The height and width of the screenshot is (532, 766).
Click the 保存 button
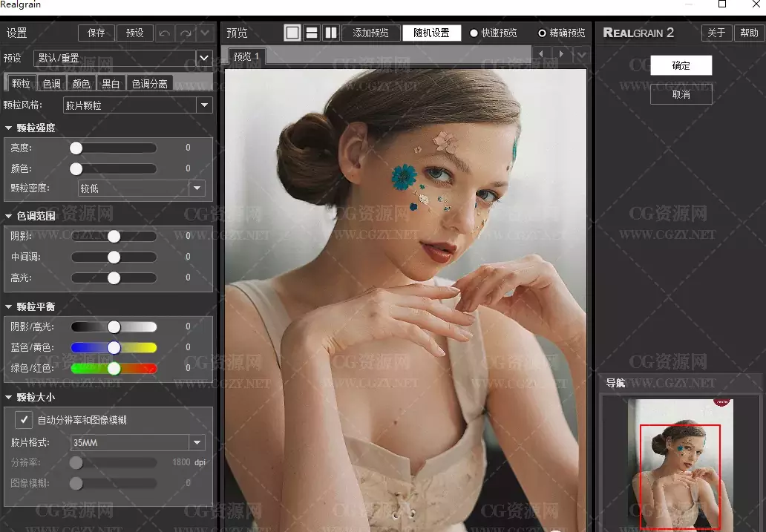click(96, 33)
